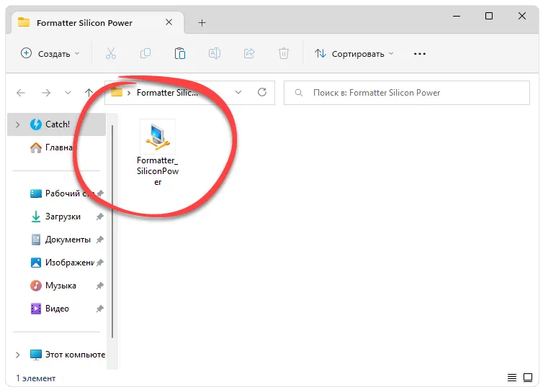Expand the Этот компьютер tree node
543x392 pixels.
18,355
